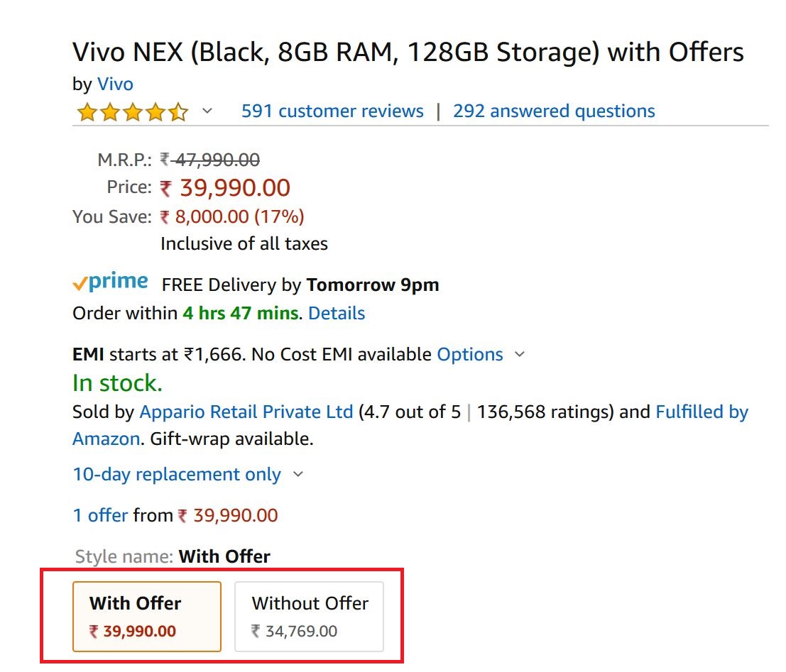Click the star rating icons
Viewport: 786px width, 672px height.
[132, 112]
